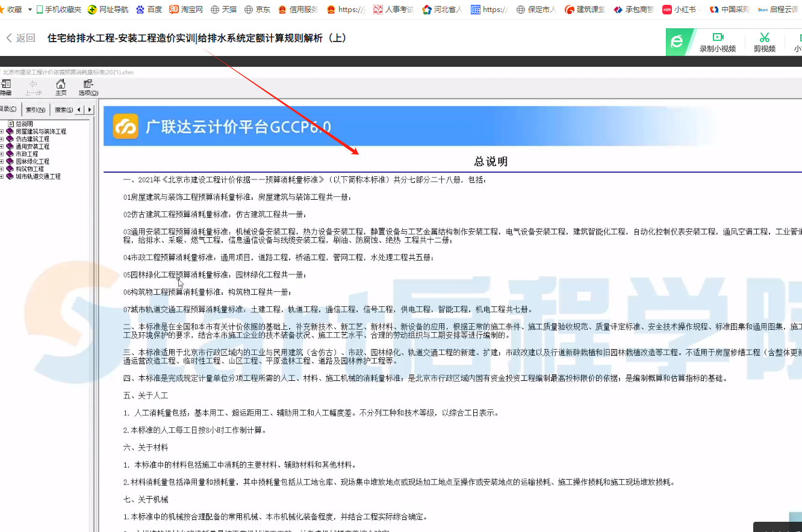Click the purple book icon beside 构筑物工程
Screen dimensions: 802x532
click(x=10, y=169)
